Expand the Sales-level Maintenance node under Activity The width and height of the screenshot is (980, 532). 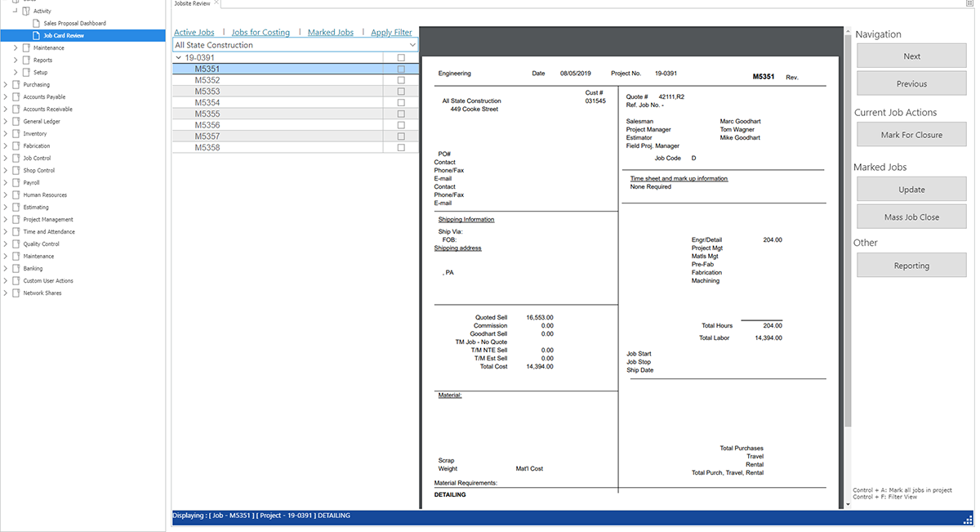tap(16, 48)
